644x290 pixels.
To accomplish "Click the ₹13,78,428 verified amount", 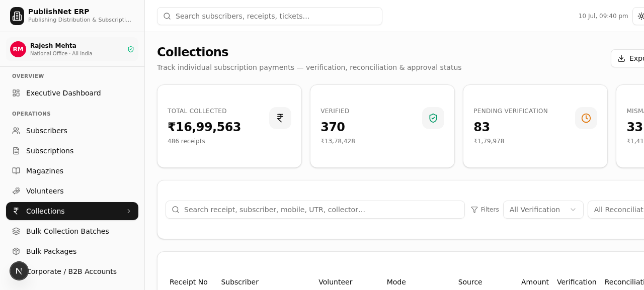I will coord(338,141).
